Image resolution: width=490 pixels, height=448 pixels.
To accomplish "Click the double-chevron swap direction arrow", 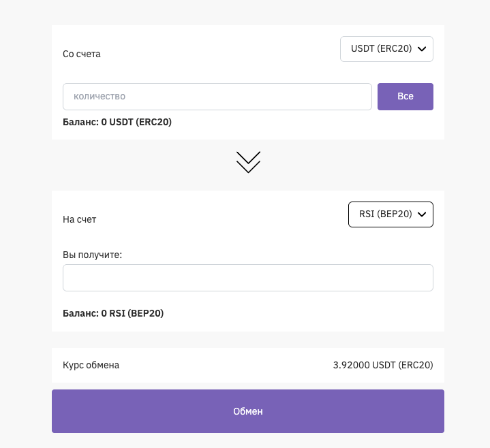I will point(248,162).
